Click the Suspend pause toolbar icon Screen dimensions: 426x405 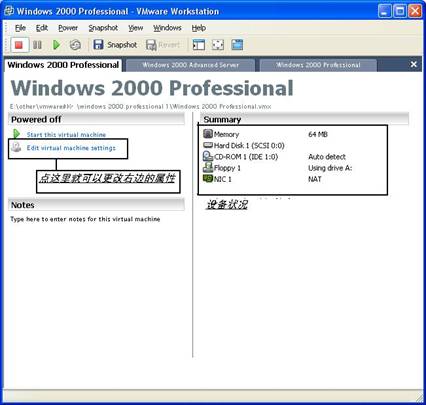[x=37, y=45]
